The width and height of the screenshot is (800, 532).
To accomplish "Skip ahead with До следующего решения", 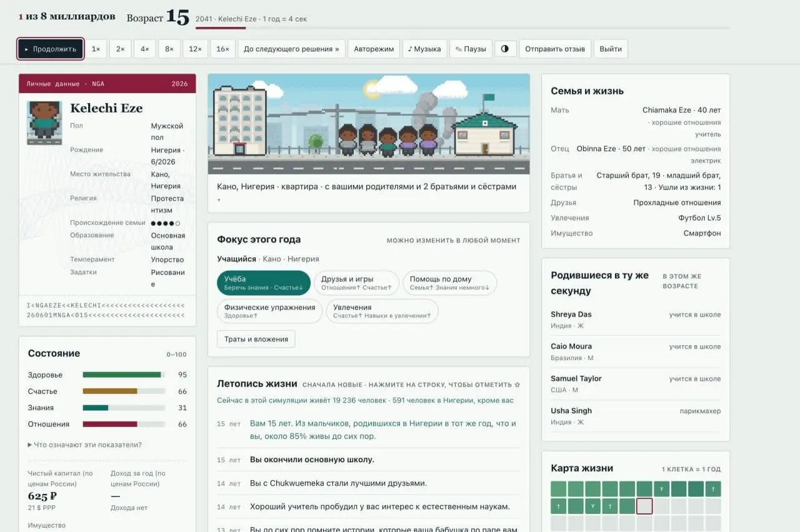I will click(291, 49).
